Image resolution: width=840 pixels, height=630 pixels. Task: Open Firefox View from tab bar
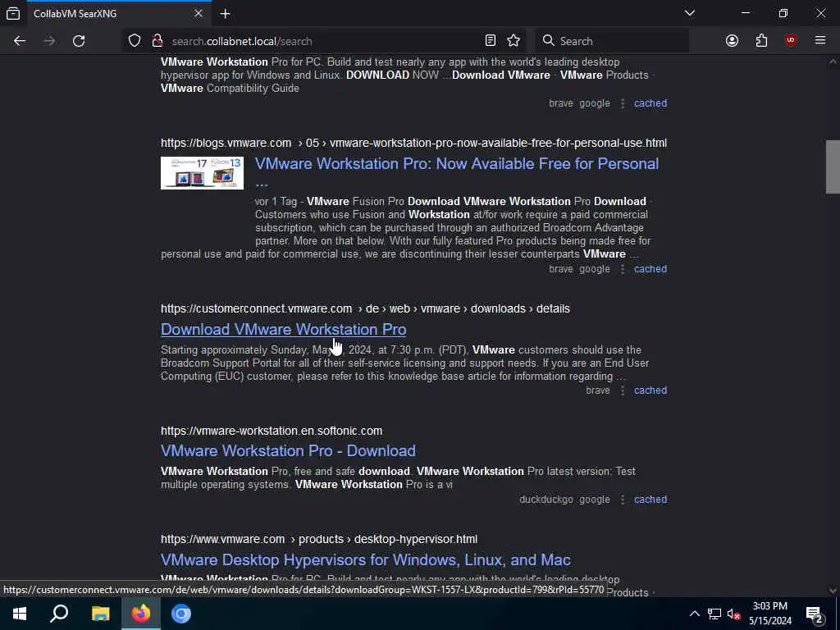13,14
